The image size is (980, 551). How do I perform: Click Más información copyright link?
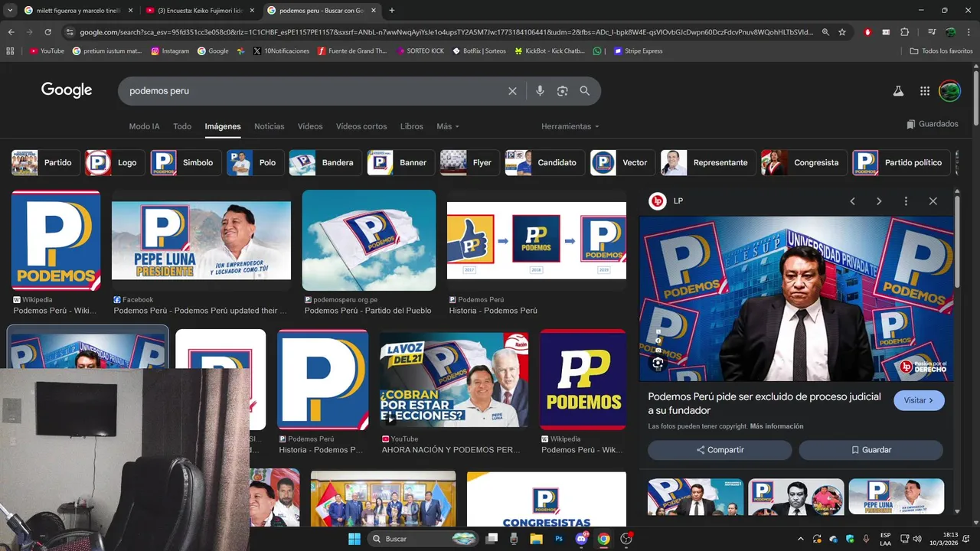click(x=776, y=426)
